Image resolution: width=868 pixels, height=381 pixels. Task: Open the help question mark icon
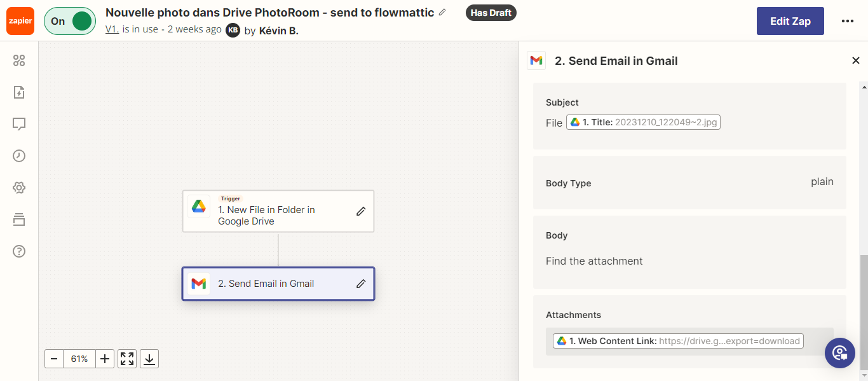pos(19,251)
